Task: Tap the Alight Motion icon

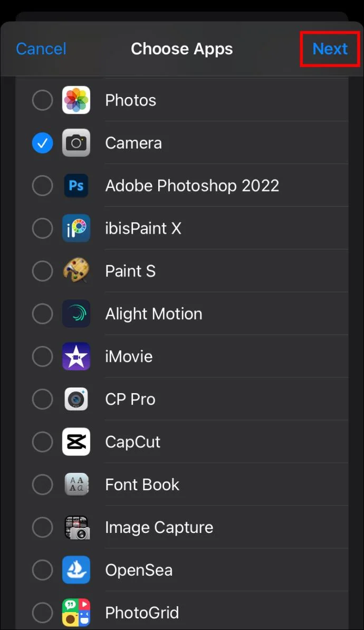Action: pyautogui.click(x=76, y=314)
